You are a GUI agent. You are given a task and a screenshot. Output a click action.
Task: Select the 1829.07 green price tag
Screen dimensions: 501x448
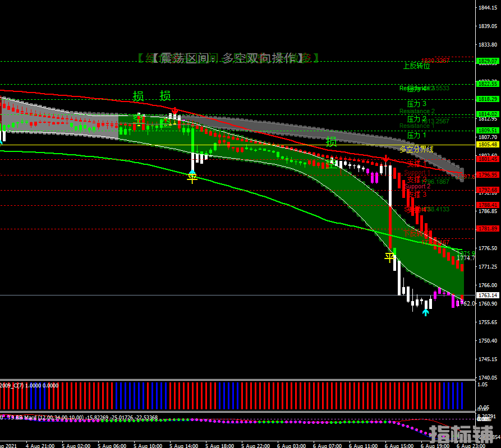tap(487, 61)
